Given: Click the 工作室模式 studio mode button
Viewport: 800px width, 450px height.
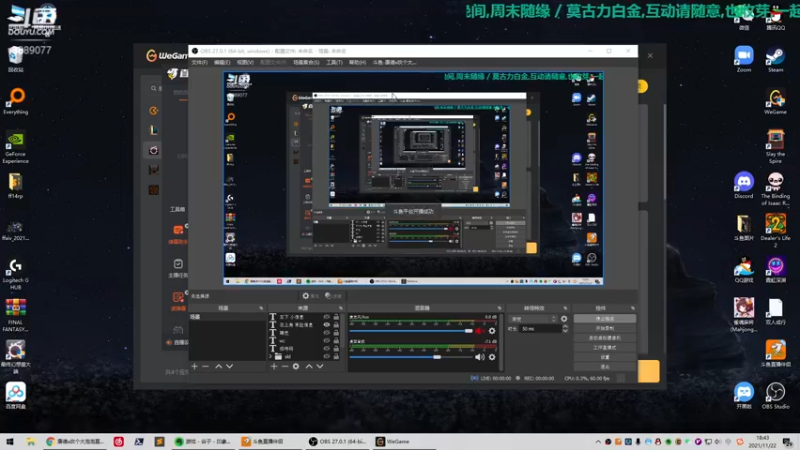Looking at the screenshot, I should pyautogui.click(x=605, y=347).
